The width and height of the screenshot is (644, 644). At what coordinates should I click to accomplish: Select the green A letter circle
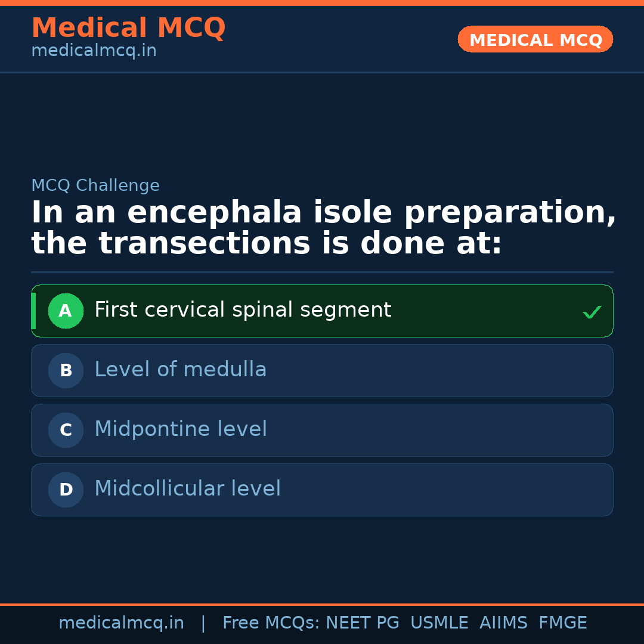(x=66, y=311)
